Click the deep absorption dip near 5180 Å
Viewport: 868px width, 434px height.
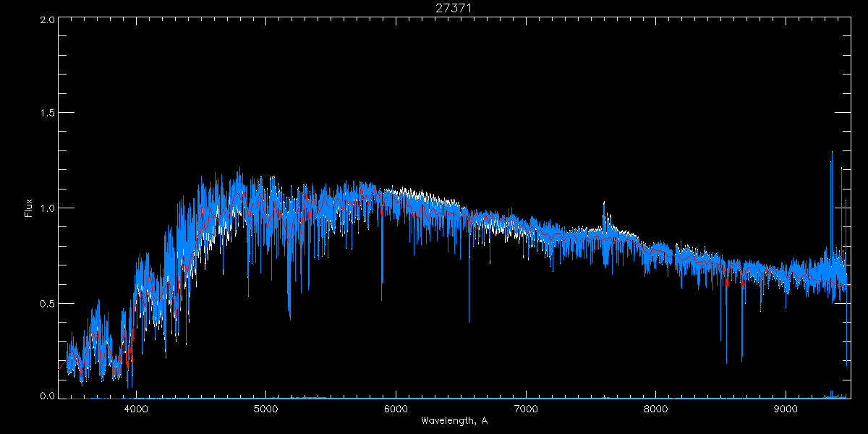tap(289, 317)
